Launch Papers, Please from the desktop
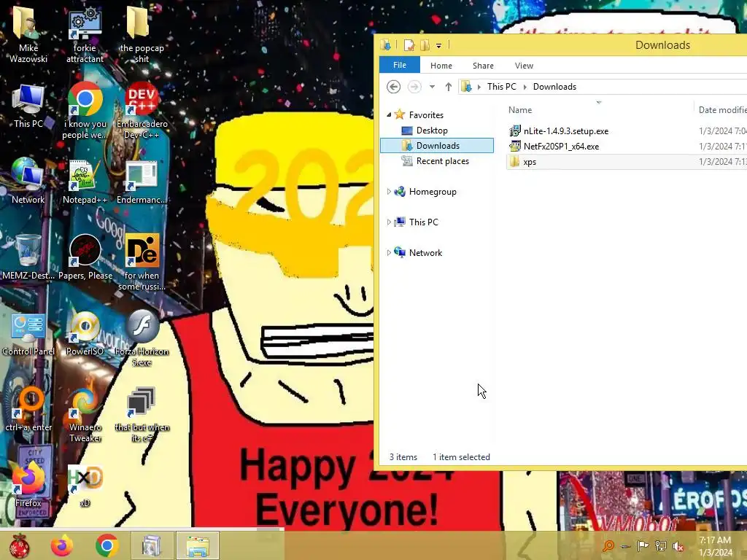Viewport: 747px width, 560px height. (85, 257)
